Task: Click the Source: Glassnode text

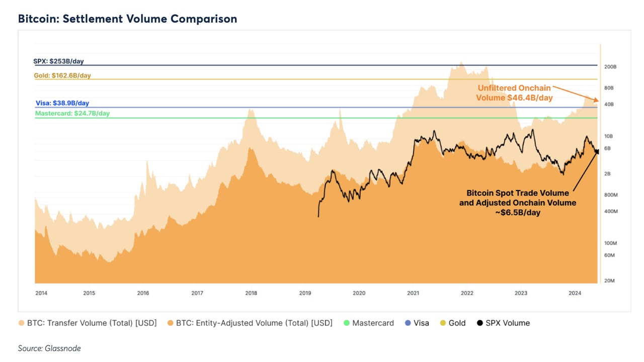Action: [49, 348]
